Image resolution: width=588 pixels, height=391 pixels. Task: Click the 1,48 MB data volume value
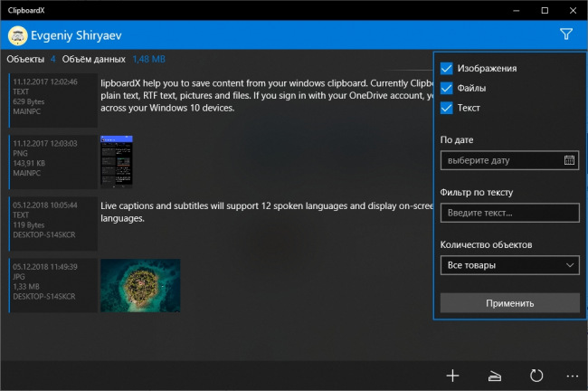(149, 60)
